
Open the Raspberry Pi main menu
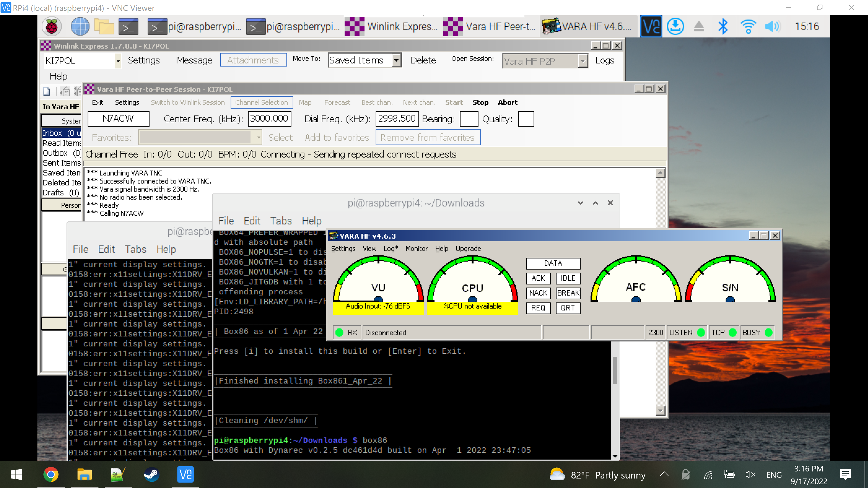coord(52,26)
